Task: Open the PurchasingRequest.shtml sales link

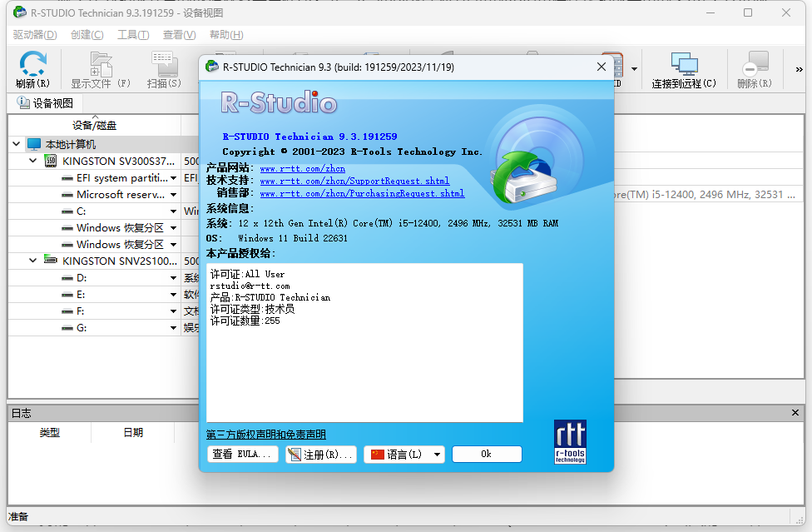Action: click(362, 193)
